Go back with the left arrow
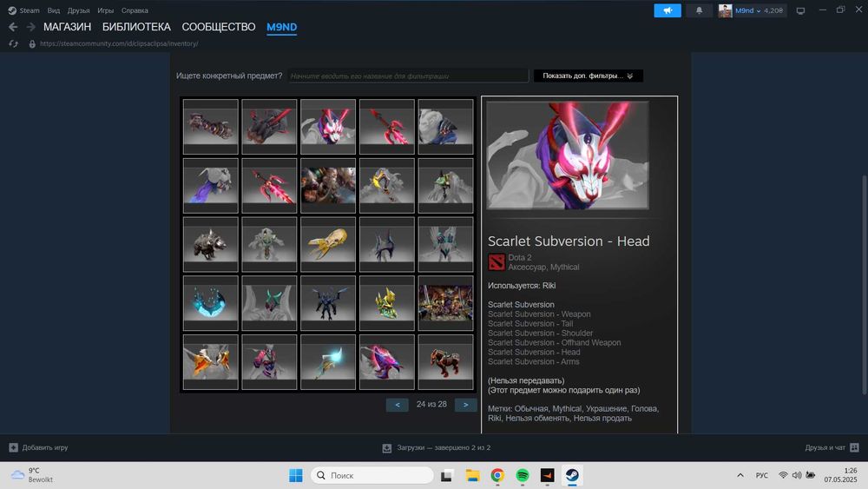 pyautogui.click(x=13, y=27)
